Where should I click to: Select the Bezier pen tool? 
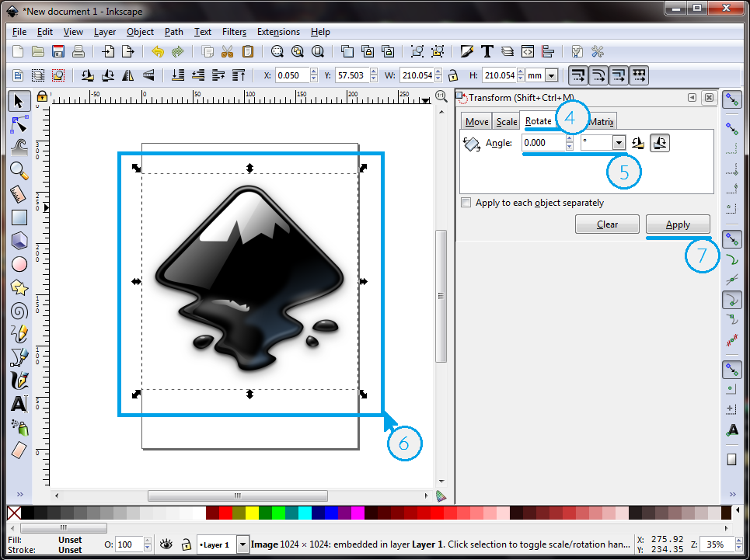[19, 357]
